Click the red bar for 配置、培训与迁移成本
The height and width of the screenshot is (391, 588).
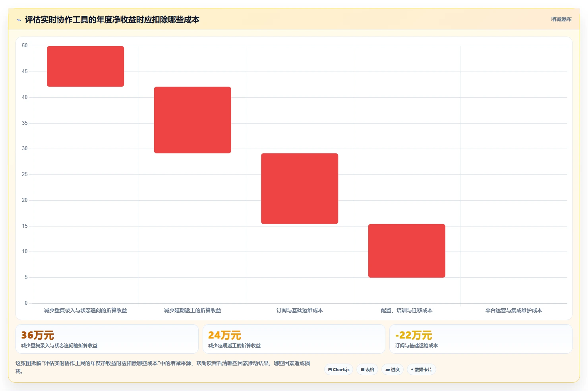pyautogui.click(x=407, y=251)
